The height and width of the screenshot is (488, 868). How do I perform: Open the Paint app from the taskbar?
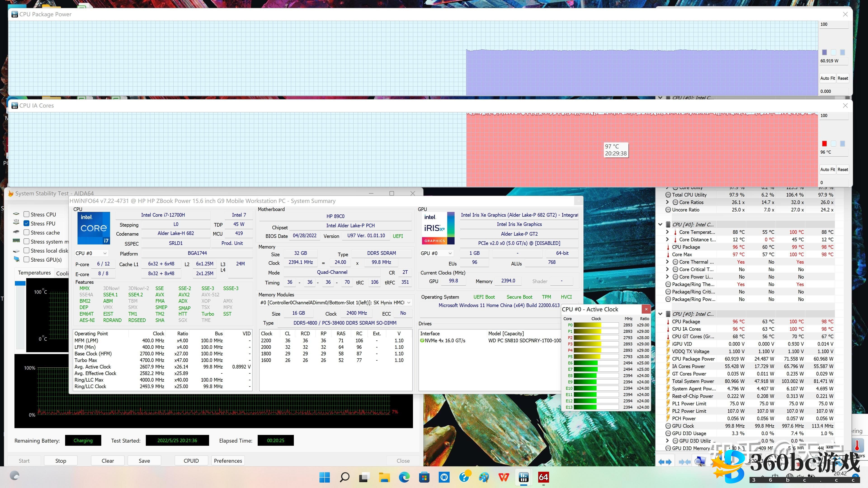[x=484, y=477]
